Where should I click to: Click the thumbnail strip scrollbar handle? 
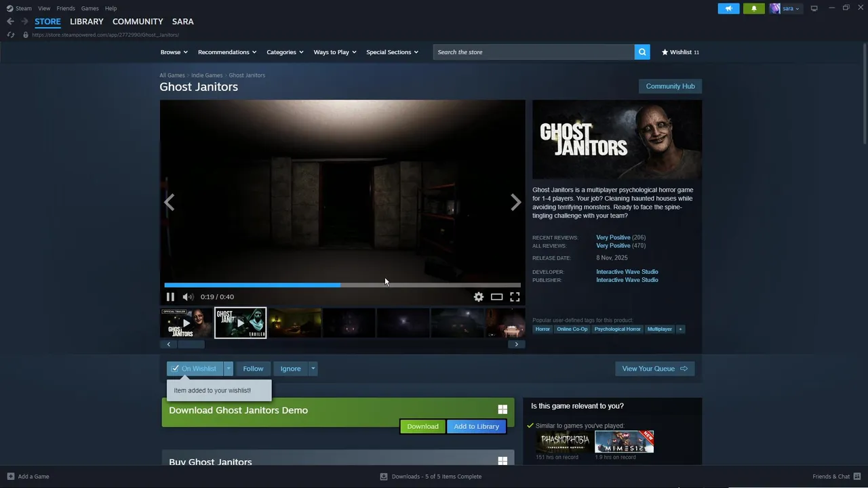(x=191, y=344)
